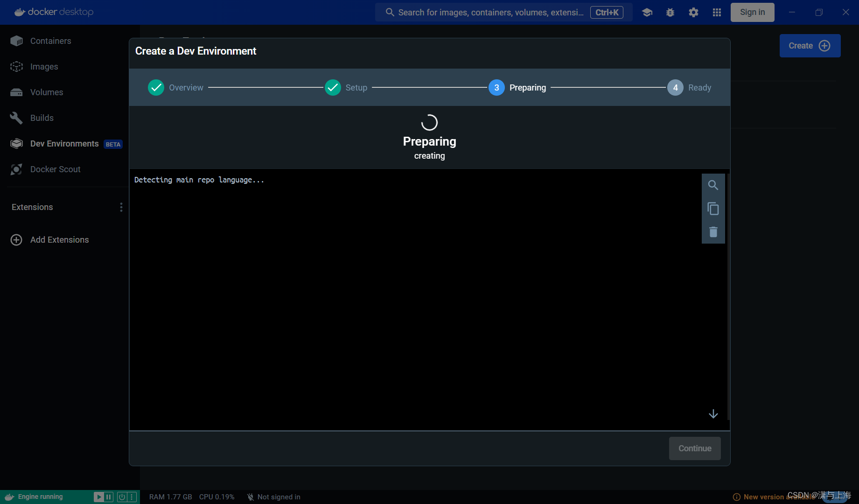859x504 pixels.
Task: Open the apps grid icon
Action: (x=717, y=13)
